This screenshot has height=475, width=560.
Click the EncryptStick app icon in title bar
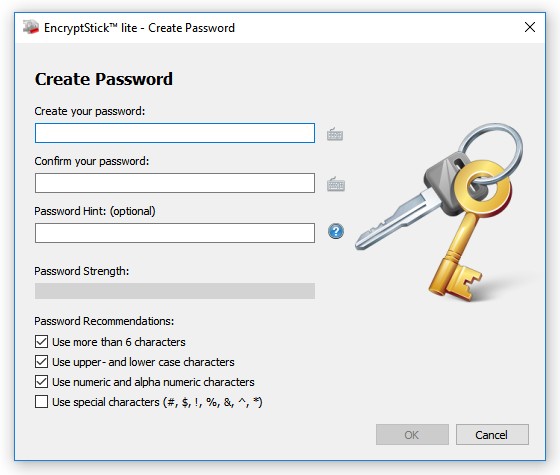[31, 27]
